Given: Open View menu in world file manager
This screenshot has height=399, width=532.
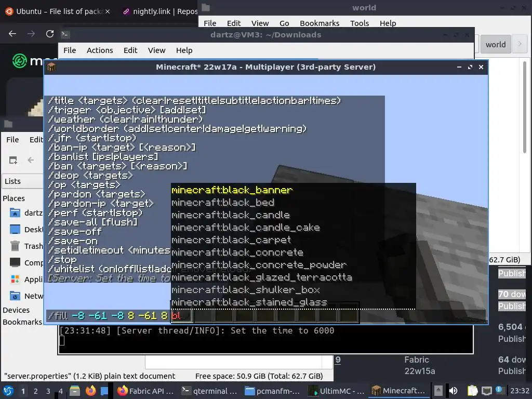Looking at the screenshot, I should pyautogui.click(x=260, y=23).
